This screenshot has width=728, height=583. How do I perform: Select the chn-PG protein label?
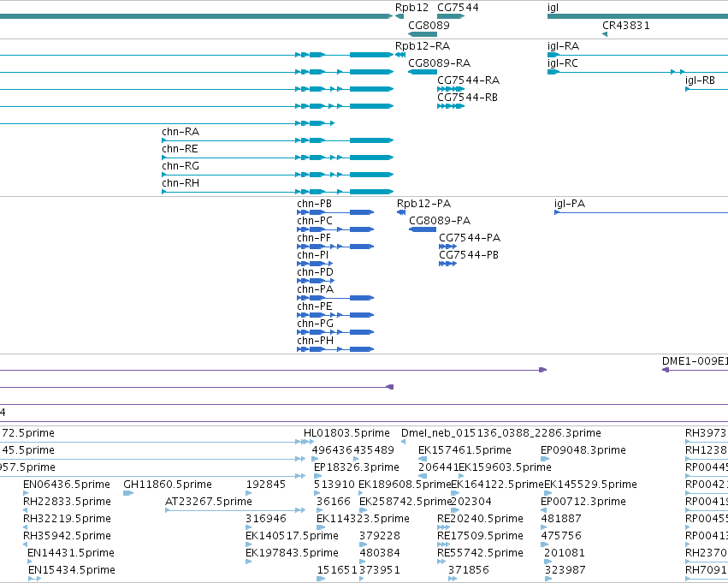(316, 324)
